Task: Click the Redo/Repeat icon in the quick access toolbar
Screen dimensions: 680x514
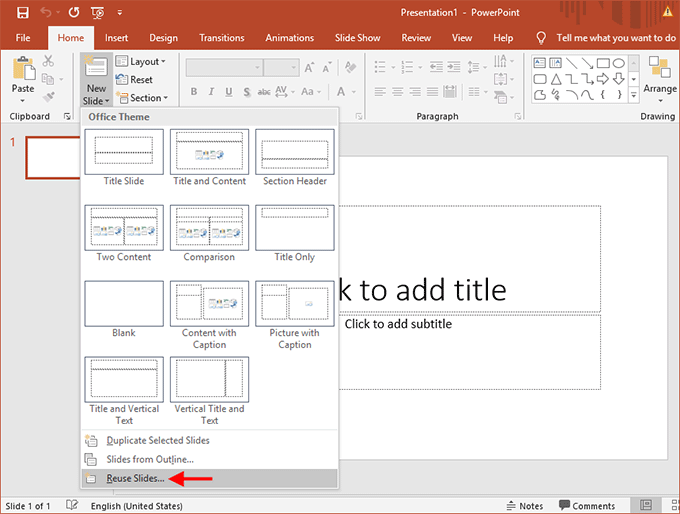Action: 74,13
